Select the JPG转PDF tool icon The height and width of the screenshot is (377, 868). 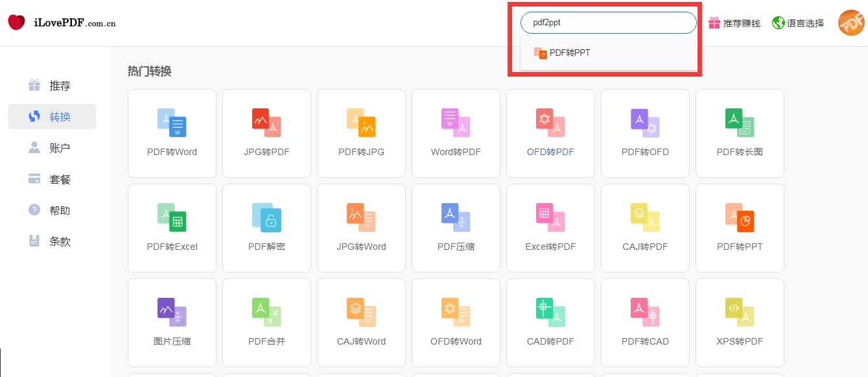(266, 123)
